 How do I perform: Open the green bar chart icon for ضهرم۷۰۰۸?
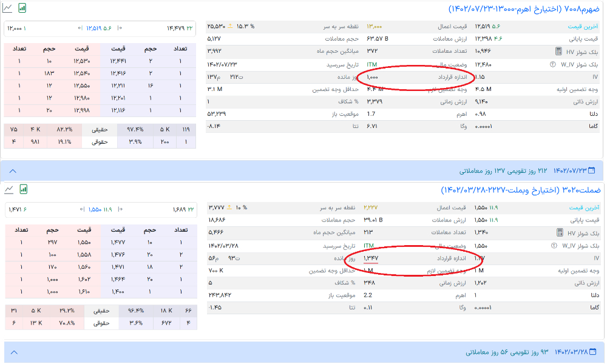(22, 8)
